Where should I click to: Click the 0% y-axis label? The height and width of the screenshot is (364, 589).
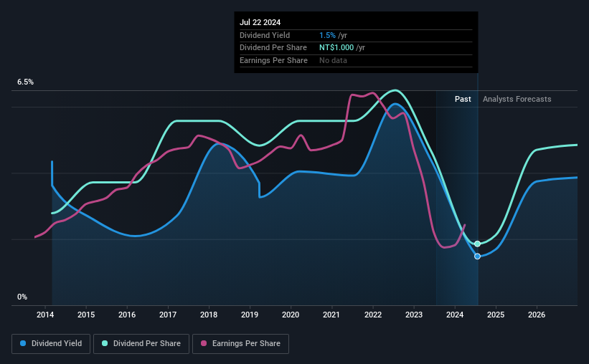pos(22,297)
